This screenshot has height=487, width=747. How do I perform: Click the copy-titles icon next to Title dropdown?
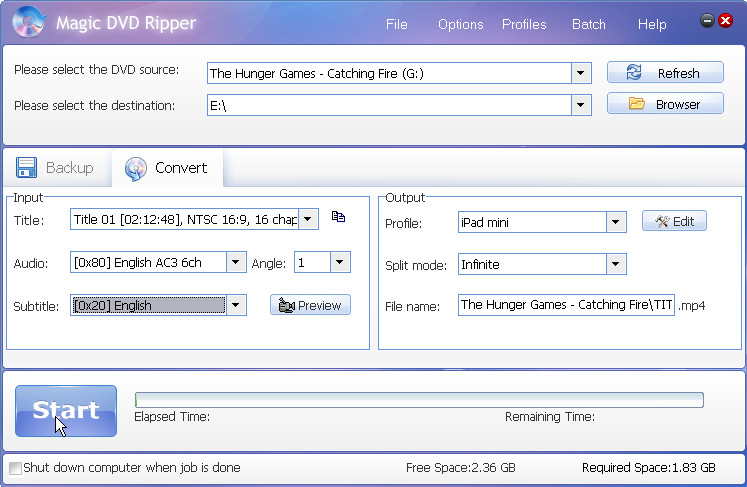pos(338,217)
